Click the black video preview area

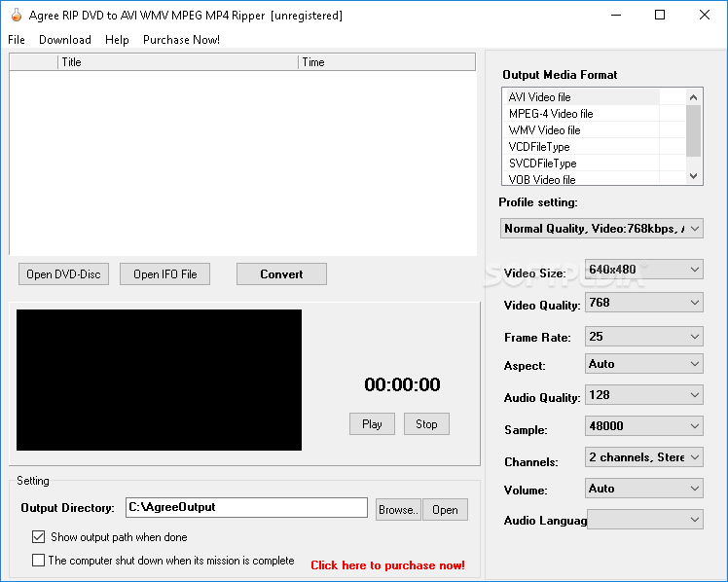(159, 381)
